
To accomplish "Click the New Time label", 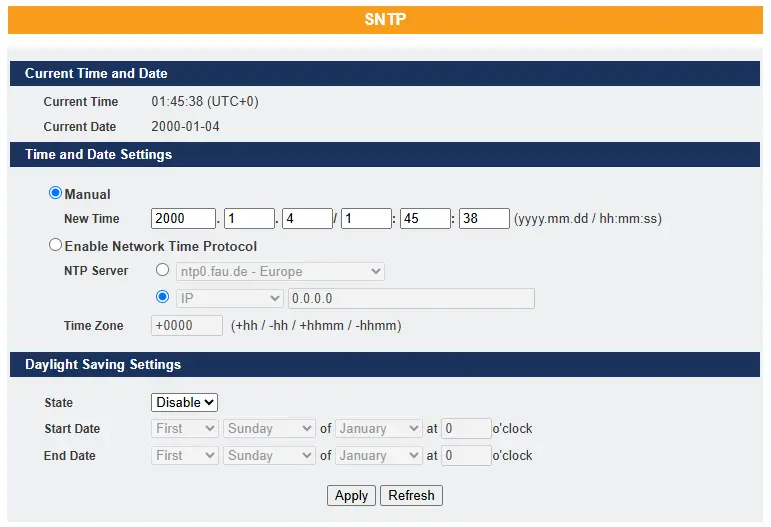I will (91, 219).
